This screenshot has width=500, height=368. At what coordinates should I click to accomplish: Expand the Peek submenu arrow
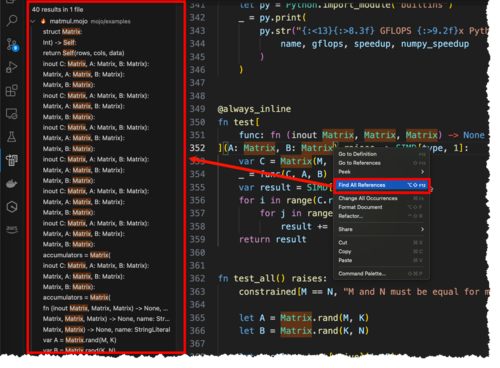[x=422, y=172]
